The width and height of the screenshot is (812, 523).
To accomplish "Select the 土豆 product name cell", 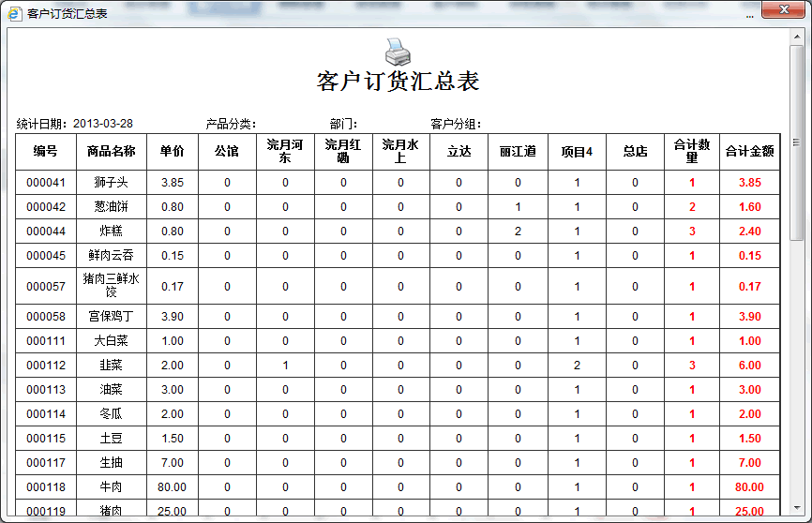I will click(112, 438).
